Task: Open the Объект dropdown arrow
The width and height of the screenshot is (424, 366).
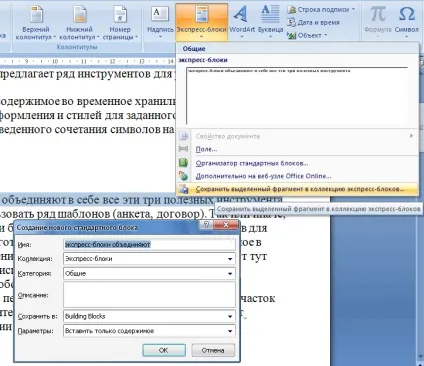Action: [326, 35]
